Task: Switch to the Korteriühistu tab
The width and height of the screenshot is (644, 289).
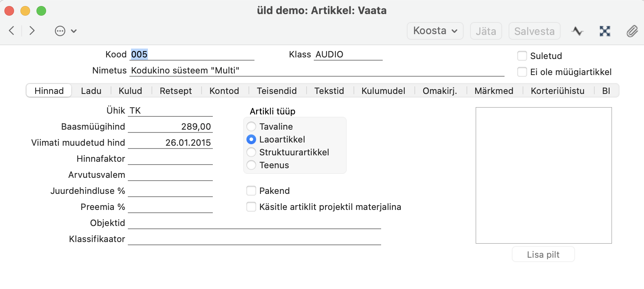Action: point(557,91)
